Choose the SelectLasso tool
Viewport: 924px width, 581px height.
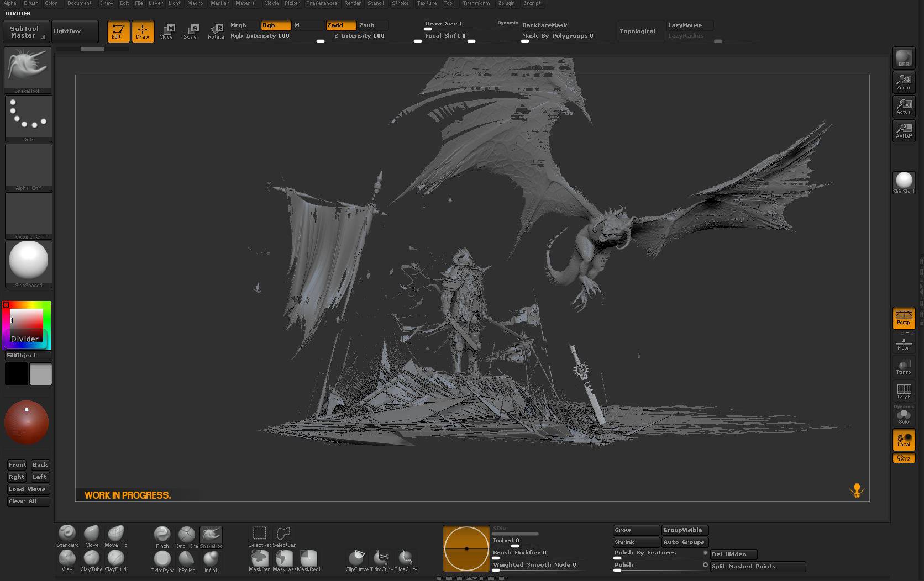[283, 536]
